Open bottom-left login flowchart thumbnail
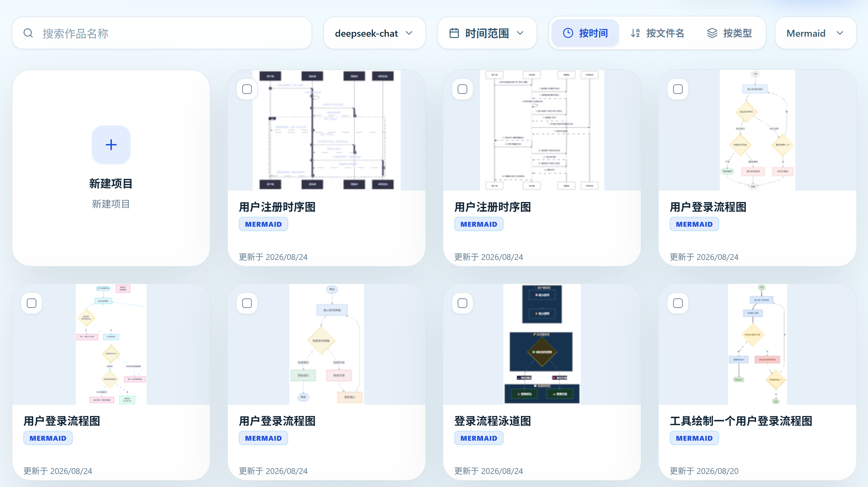The width and height of the screenshot is (868, 487). (x=111, y=344)
